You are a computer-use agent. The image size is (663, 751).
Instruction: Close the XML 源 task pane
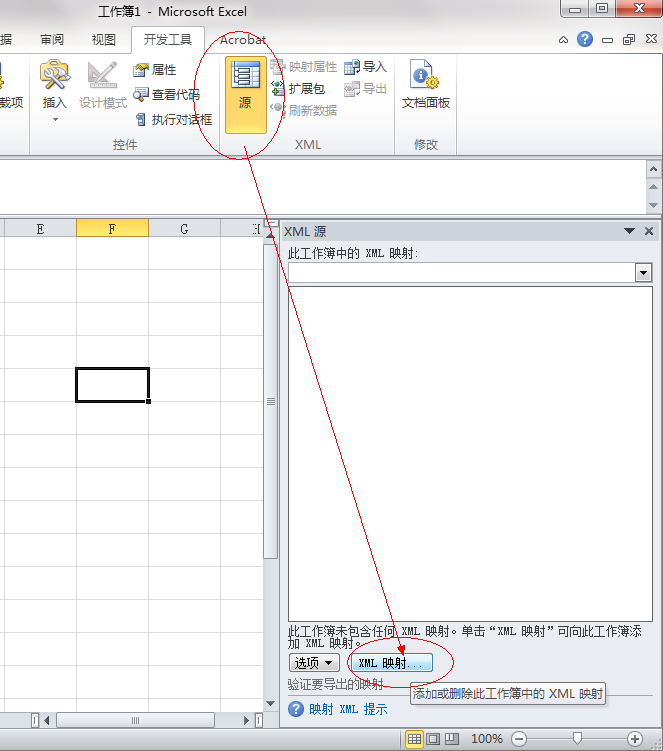pyautogui.click(x=649, y=231)
